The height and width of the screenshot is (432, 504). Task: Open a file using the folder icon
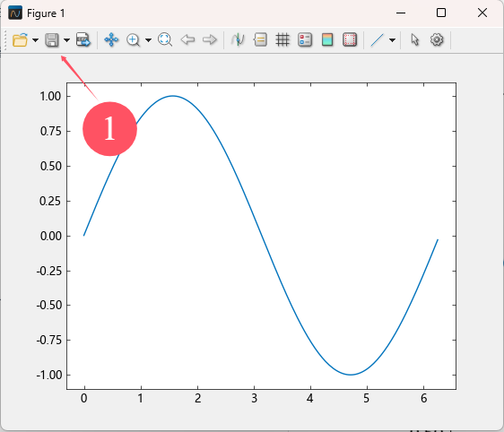20,40
